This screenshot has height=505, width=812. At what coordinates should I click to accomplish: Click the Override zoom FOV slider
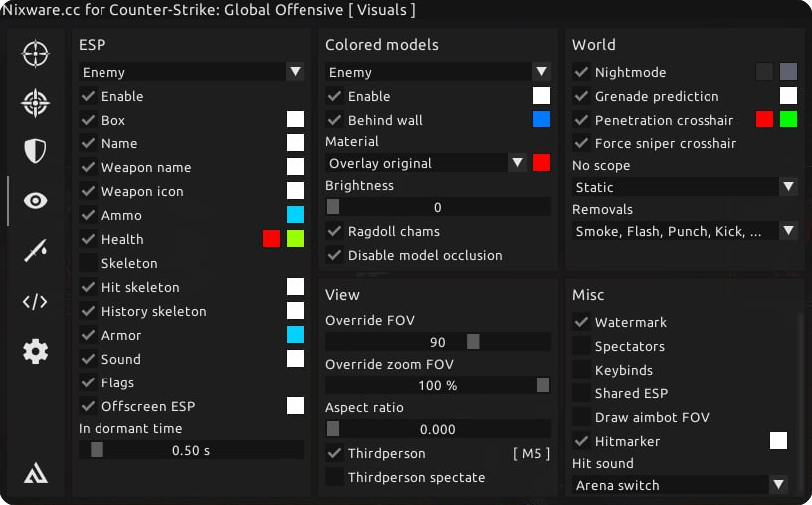pos(438,385)
